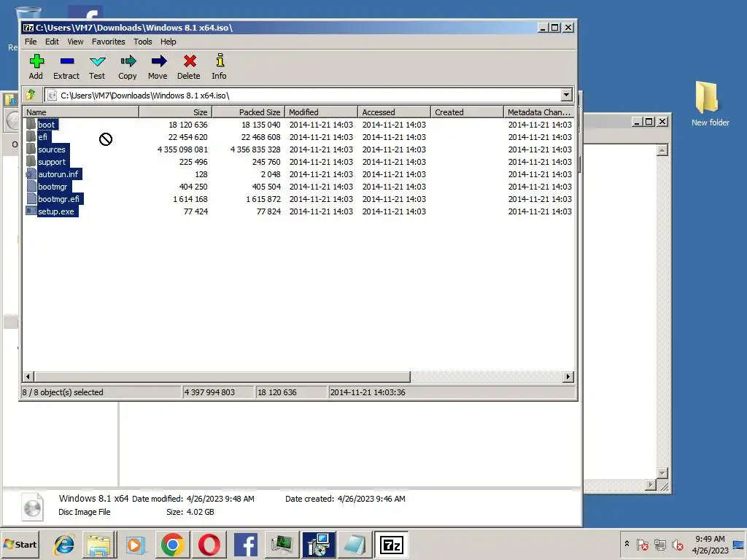This screenshot has width=747, height=560.
Task: Open the Favorites menu
Action: [108, 42]
